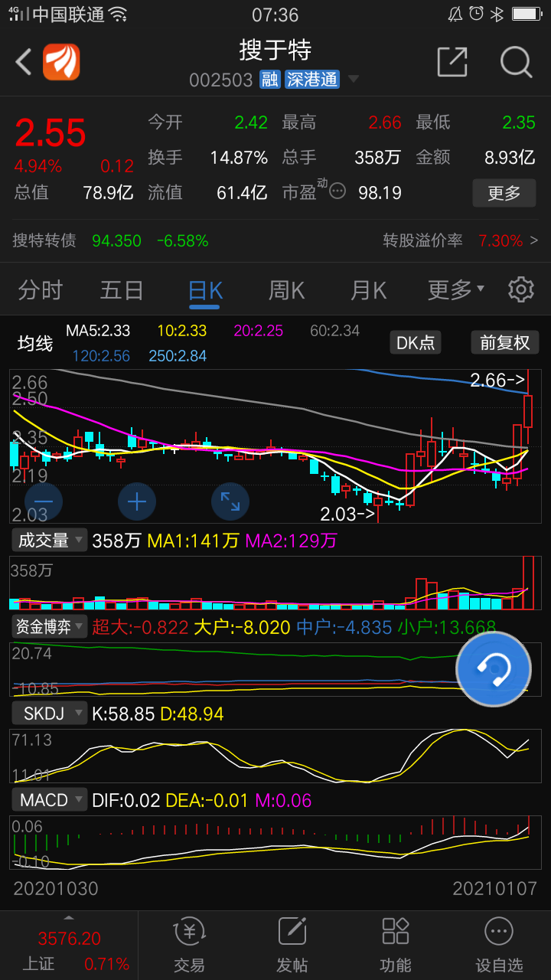The height and width of the screenshot is (980, 551).
Task: Toggle the DK点 button
Action: tap(416, 342)
